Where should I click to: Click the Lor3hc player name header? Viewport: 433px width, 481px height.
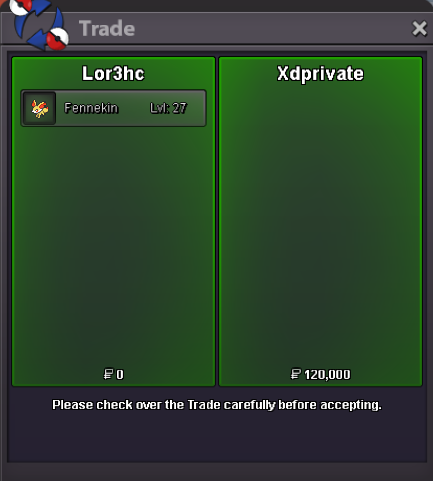click(113, 73)
